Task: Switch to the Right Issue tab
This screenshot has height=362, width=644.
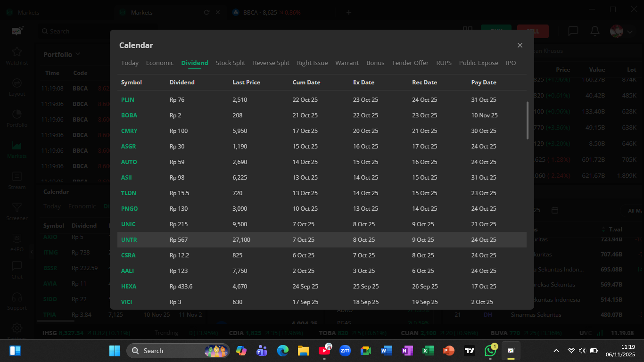Action: pyautogui.click(x=312, y=63)
